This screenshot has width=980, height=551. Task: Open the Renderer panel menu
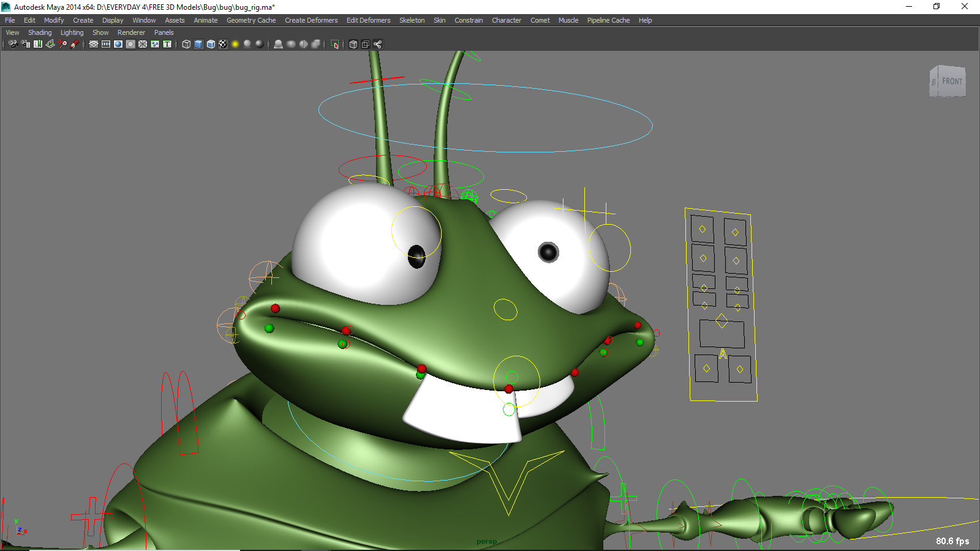(x=131, y=32)
